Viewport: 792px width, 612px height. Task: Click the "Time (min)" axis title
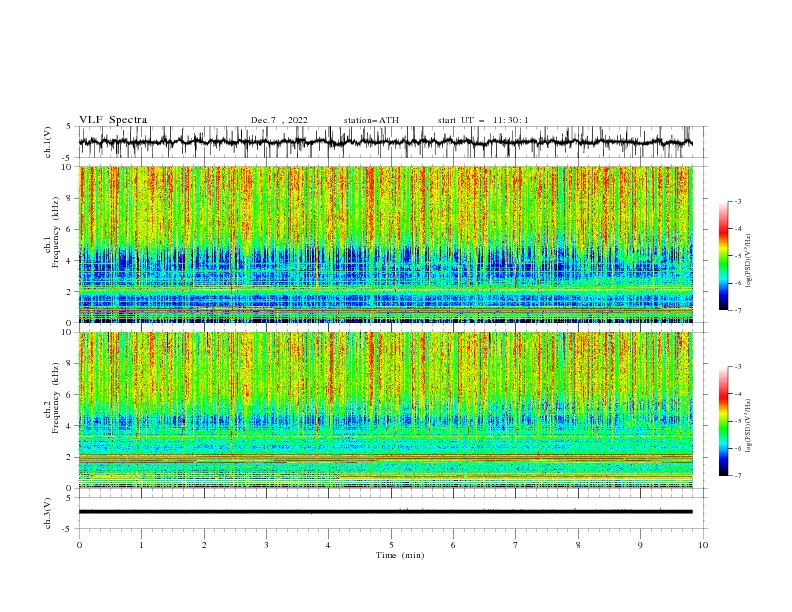(400, 555)
